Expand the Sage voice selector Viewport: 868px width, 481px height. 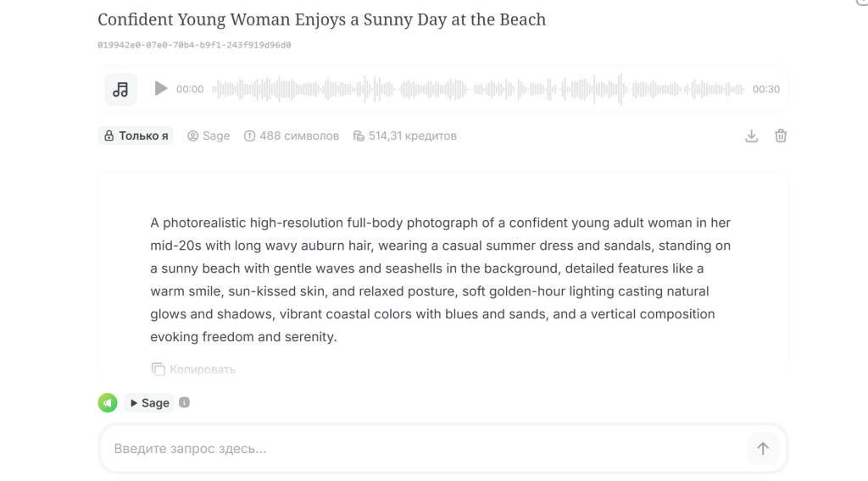(149, 403)
